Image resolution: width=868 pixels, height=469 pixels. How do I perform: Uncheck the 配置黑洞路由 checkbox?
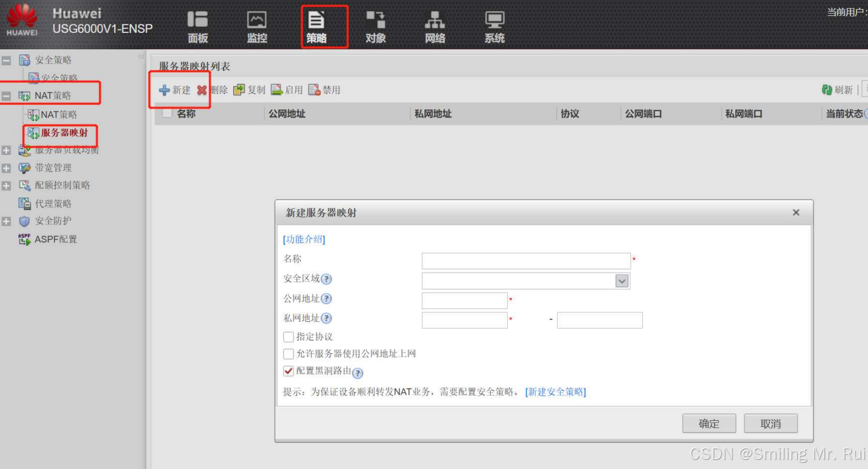click(x=289, y=371)
